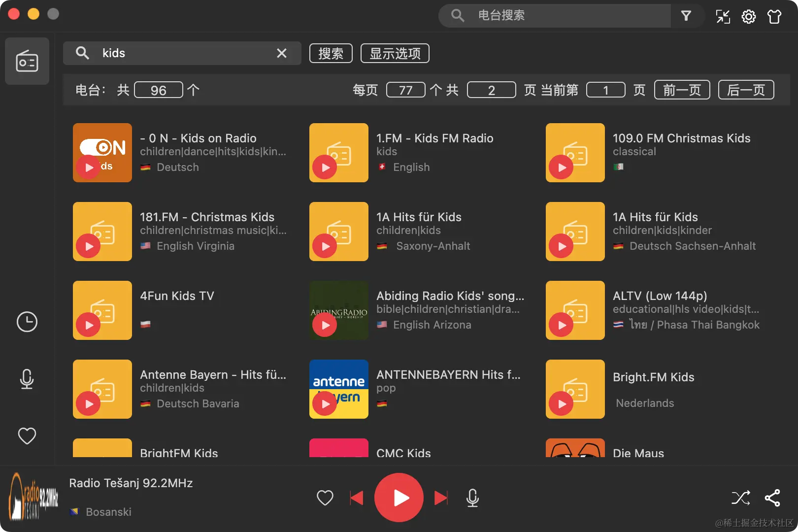Select title Bright.FM Kids
This screenshot has height=532, width=798.
click(654, 377)
